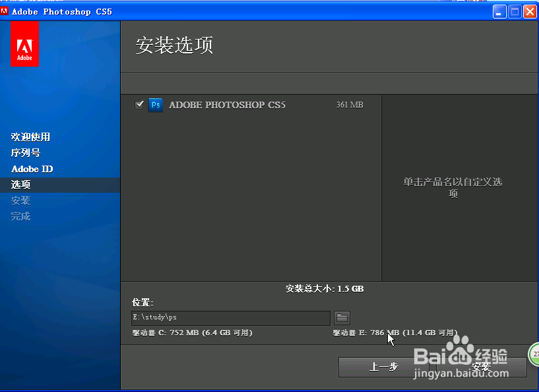The height and width of the screenshot is (392, 539).
Task: Click the 单击产品名以自定义选项 hint text
Action: tap(453, 187)
